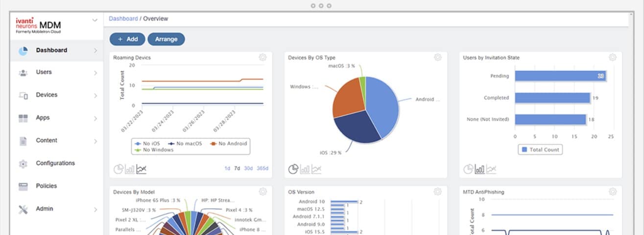Screen dimensions: 644x235
Task: Select the 365d time range
Action: 262,169
